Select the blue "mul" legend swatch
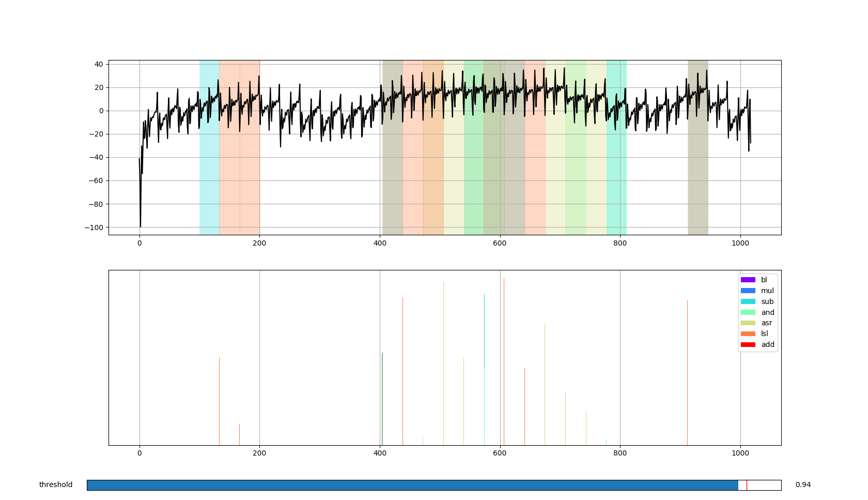This screenshot has width=868, height=500. (749, 290)
